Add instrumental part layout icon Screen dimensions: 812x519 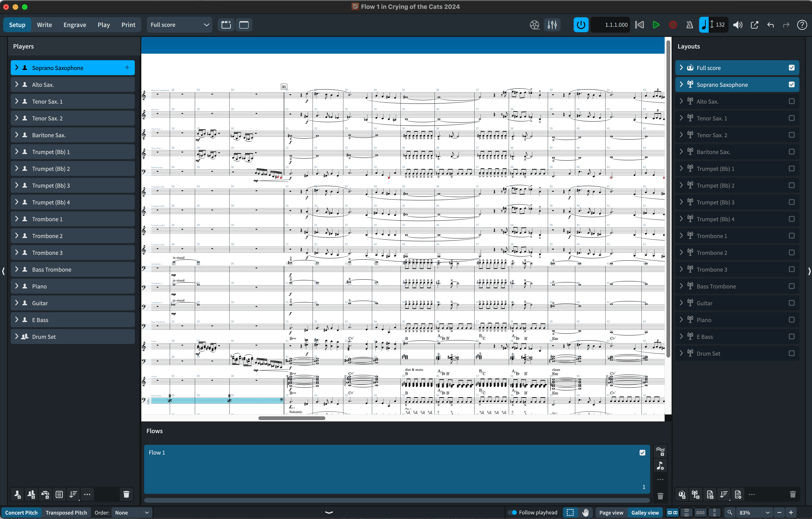coord(696,494)
